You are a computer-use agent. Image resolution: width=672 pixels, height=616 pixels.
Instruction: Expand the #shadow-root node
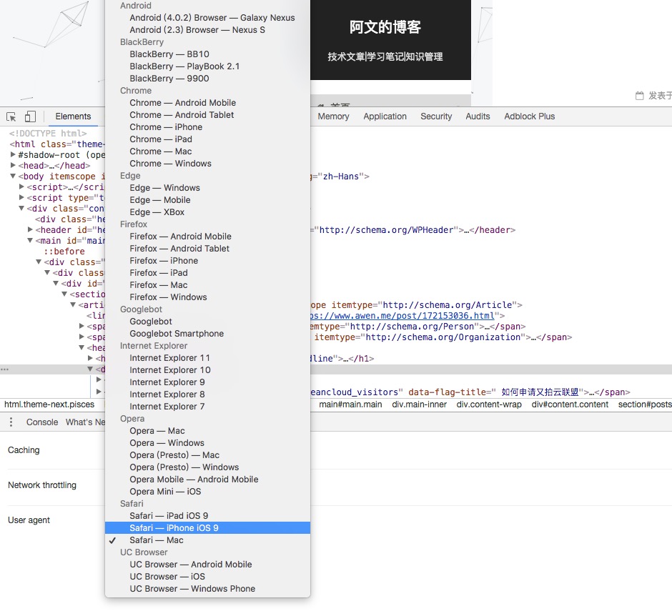click(14, 154)
